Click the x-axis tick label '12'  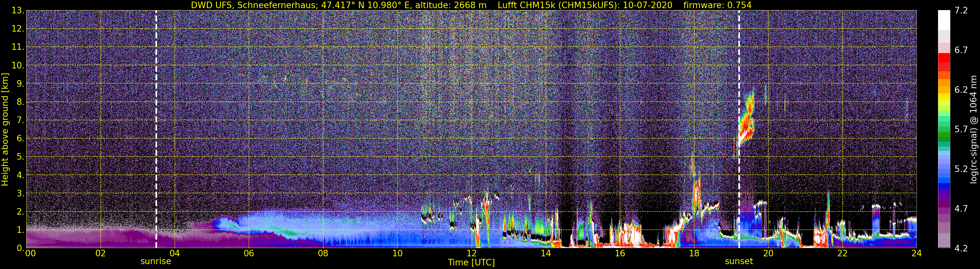pyautogui.click(x=471, y=253)
